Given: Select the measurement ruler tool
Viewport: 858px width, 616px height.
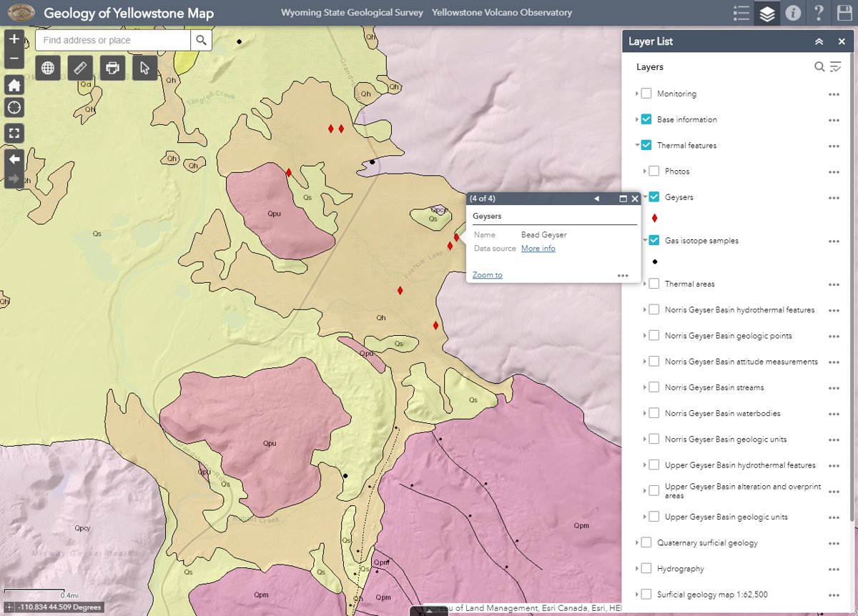Looking at the screenshot, I should 79,67.
